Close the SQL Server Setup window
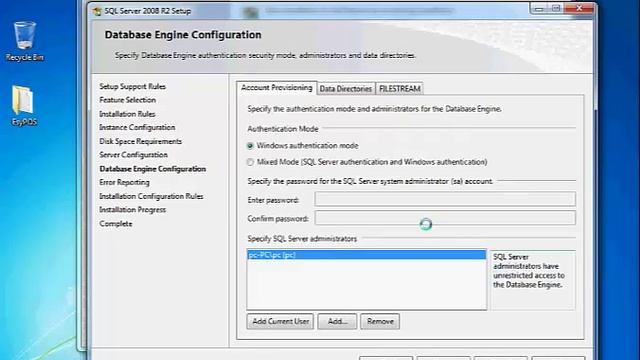 [579, 9]
